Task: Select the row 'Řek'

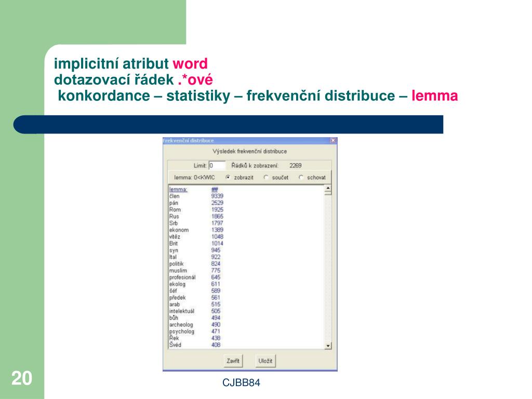Action: pos(195,338)
